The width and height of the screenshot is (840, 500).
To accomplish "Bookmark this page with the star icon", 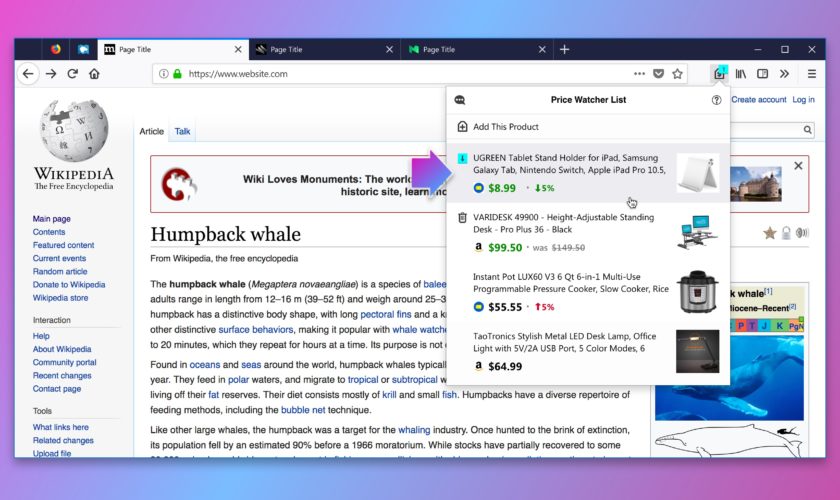I will pyautogui.click(x=677, y=73).
